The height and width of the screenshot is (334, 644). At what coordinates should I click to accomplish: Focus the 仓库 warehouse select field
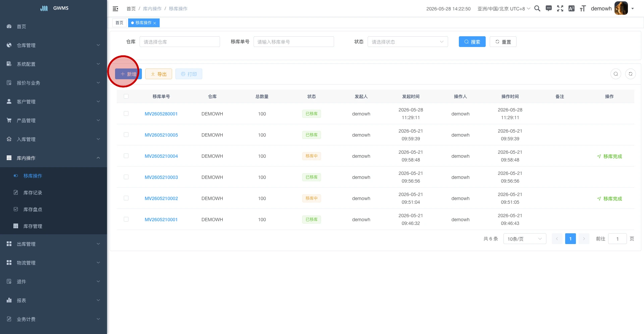(x=180, y=42)
